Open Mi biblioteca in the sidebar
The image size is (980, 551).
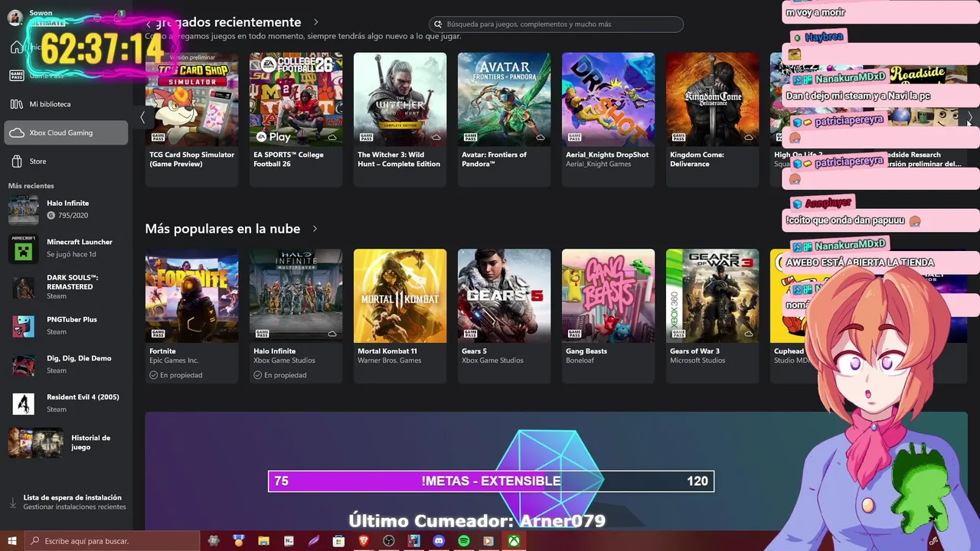pyautogui.click(x=66, y=104)
